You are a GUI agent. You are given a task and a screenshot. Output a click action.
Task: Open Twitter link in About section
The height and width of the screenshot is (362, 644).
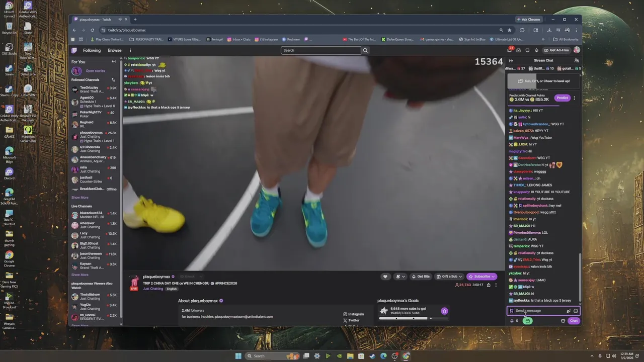pos(351,320)
